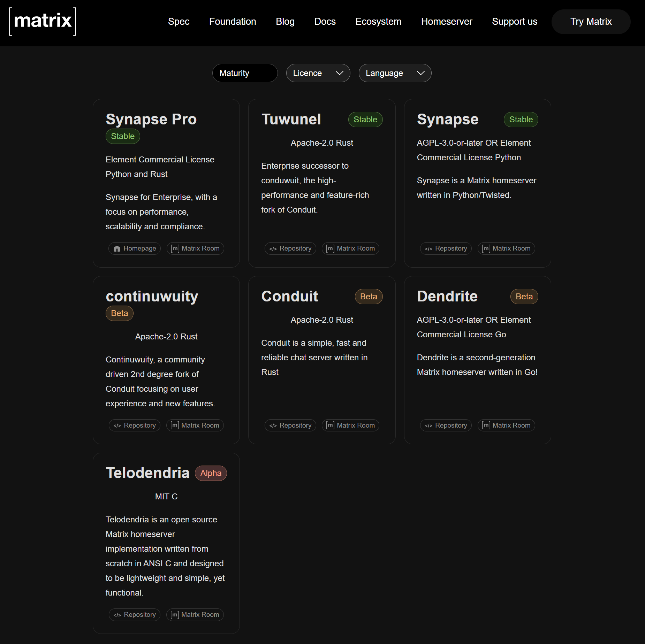This screenshot has height=644, width=645.
Task: Click the [m] icon on Dendrite card
Action: tap(486, 426)
